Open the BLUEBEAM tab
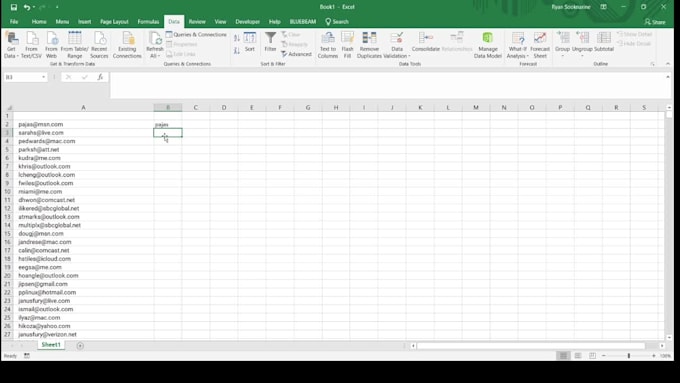The width and height of the screenshot is (680, 383). coord(303,22)
